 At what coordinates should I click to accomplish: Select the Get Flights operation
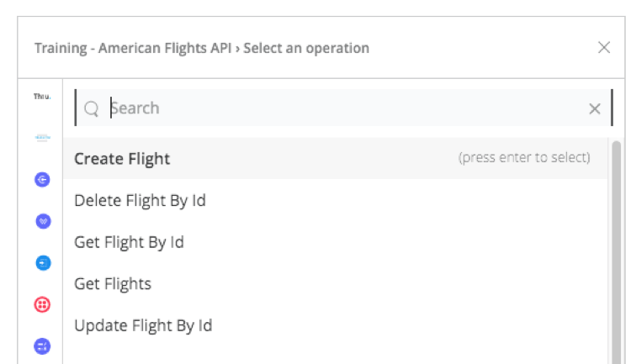point(335,284)
